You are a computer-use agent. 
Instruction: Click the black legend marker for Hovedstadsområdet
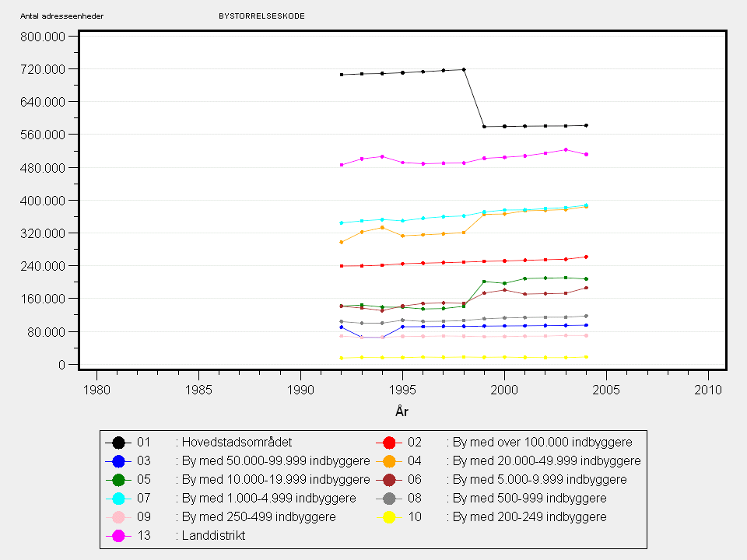[x=118, y=443]
